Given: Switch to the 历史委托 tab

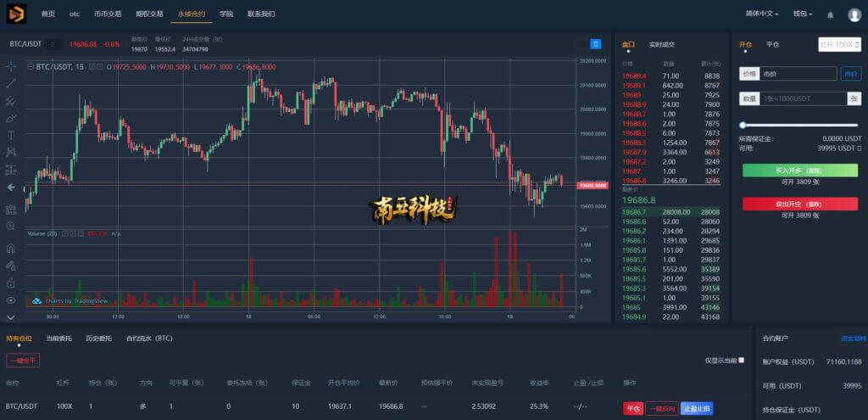Looking at the screenshot, I should click(97, 338).
